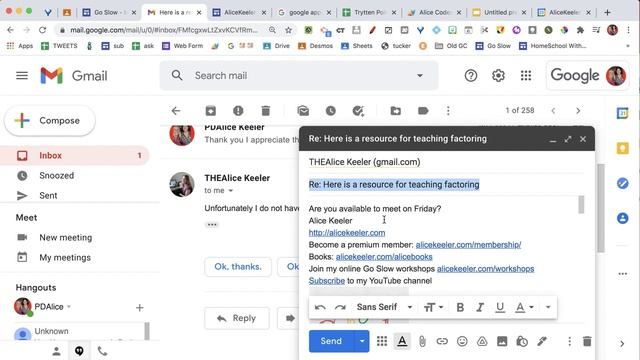Open the Gmail main menu hamburger
The width and height of the screenshot is (640, 360).
click(x=22, y=76)
